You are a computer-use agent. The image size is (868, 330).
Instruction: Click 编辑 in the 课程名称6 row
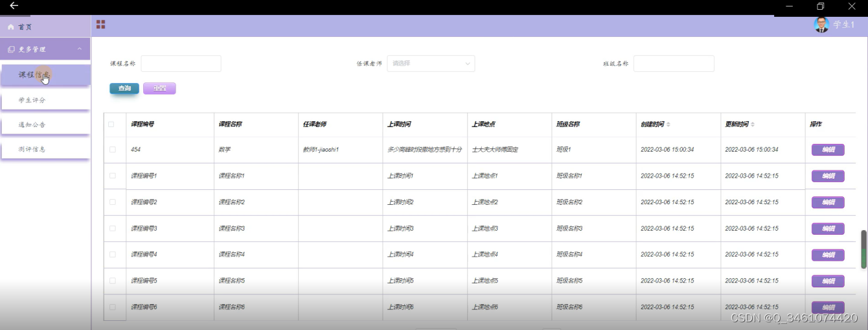(x=828, y=307)
